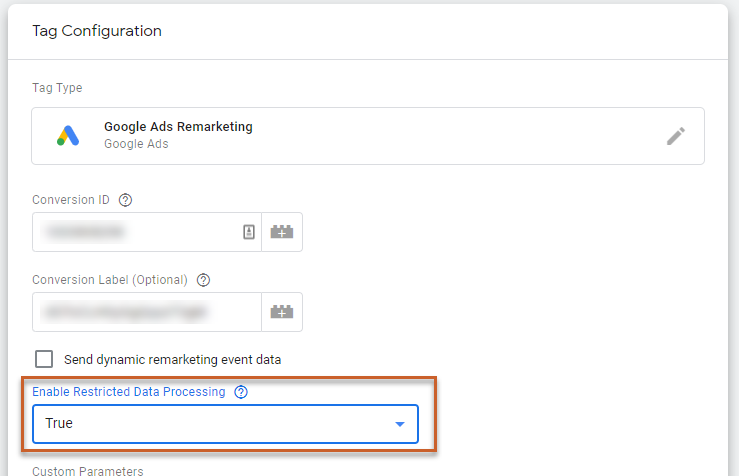The image size is (739, 476).
Task: Click the blue dropdown arrow next to True
Action: 400,424
